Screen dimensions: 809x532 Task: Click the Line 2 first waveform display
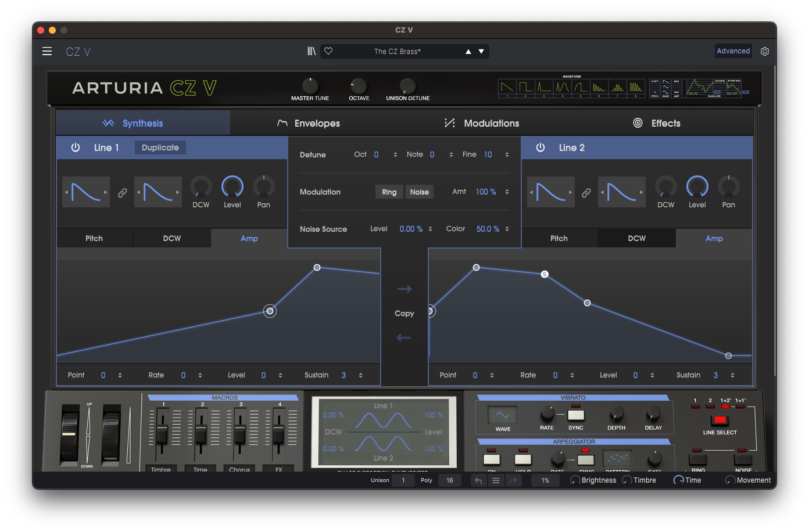pos(551,192)
